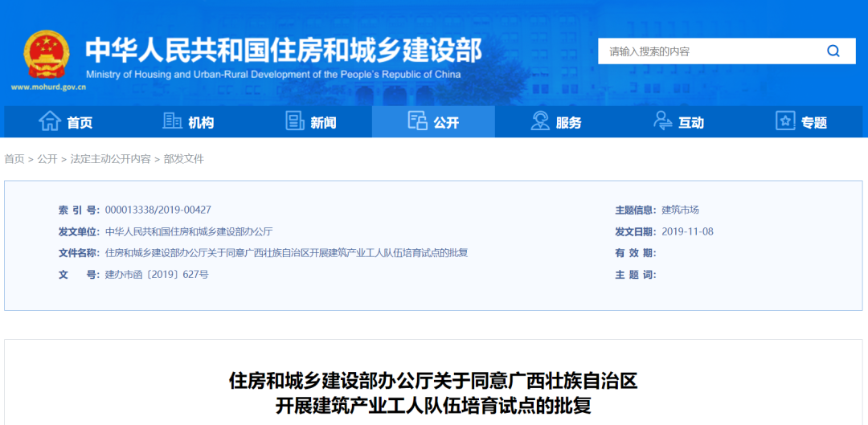The height and width of the screenshot is (425, 868).
Task: Click the 主题信息 label
Action: [x=636, y=210]
